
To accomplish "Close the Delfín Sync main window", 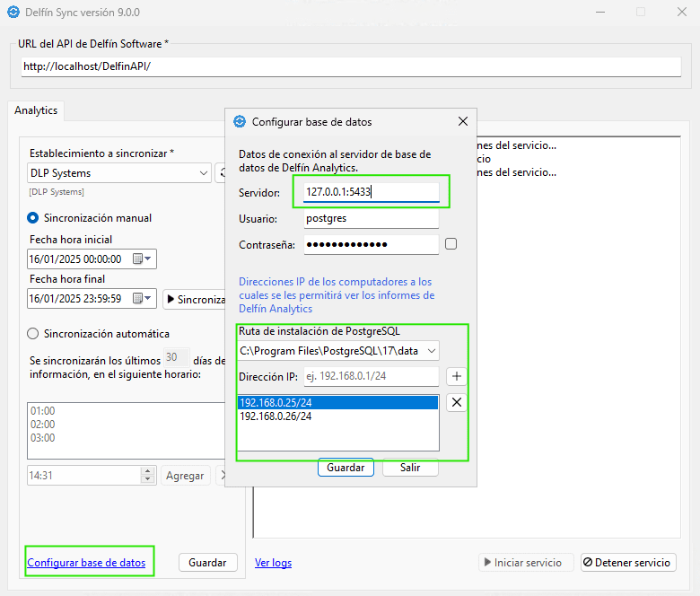I will coord(682,12).
